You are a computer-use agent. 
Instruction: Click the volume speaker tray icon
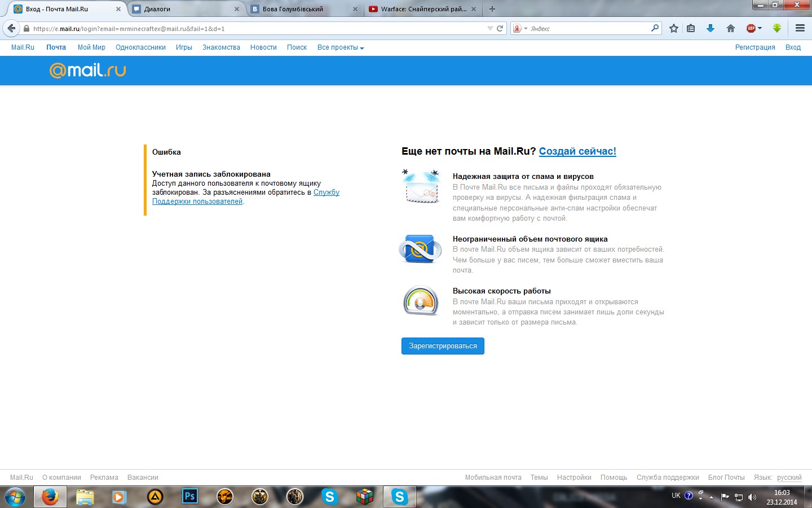(752, 497)
